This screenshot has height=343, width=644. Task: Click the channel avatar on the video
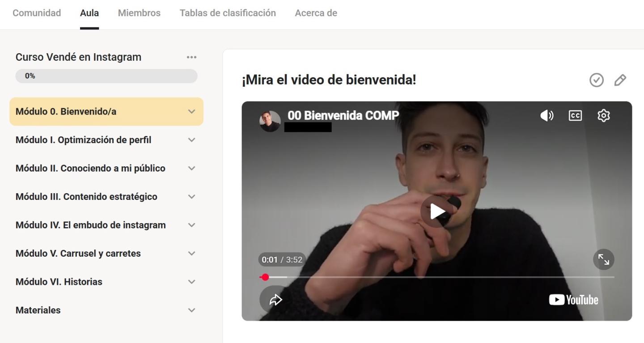click(270, 121)
